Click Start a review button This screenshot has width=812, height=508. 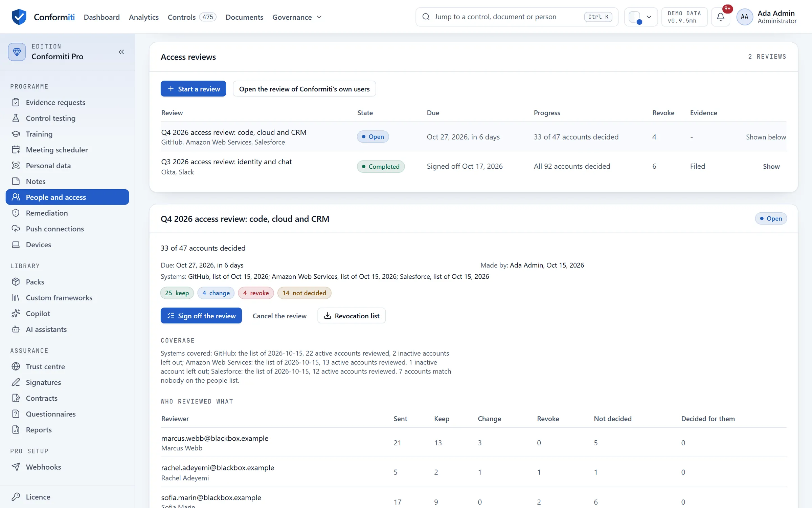point(193,89)
